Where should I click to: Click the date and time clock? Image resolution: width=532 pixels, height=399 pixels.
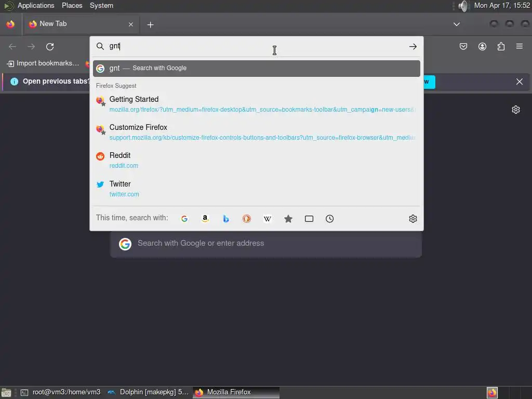click(502, 6)
